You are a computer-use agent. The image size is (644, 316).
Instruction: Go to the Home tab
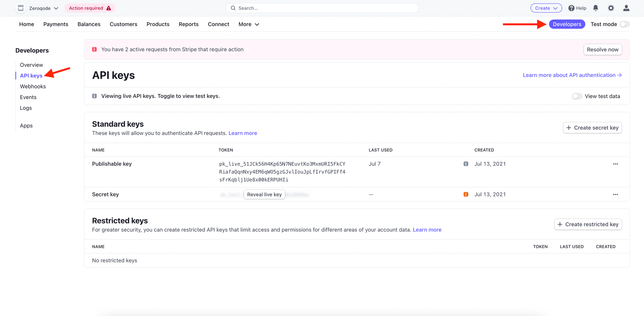pos(27,24)
